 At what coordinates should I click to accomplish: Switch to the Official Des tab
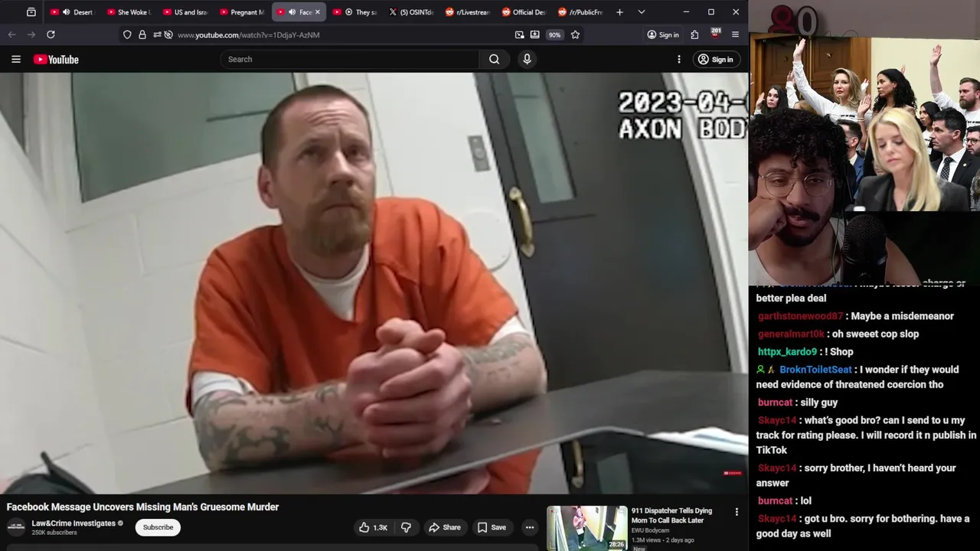(x=523, y=12)
